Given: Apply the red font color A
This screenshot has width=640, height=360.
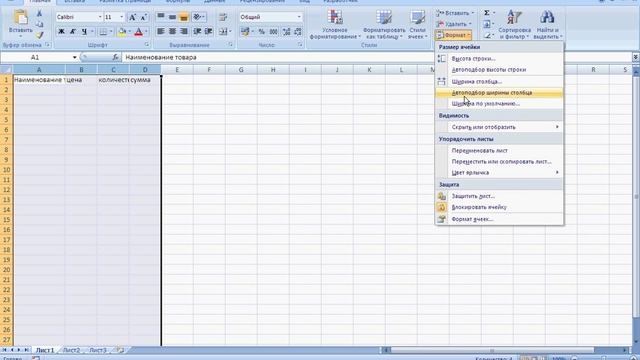Looking at the screenshot, I should coord(138,31).
